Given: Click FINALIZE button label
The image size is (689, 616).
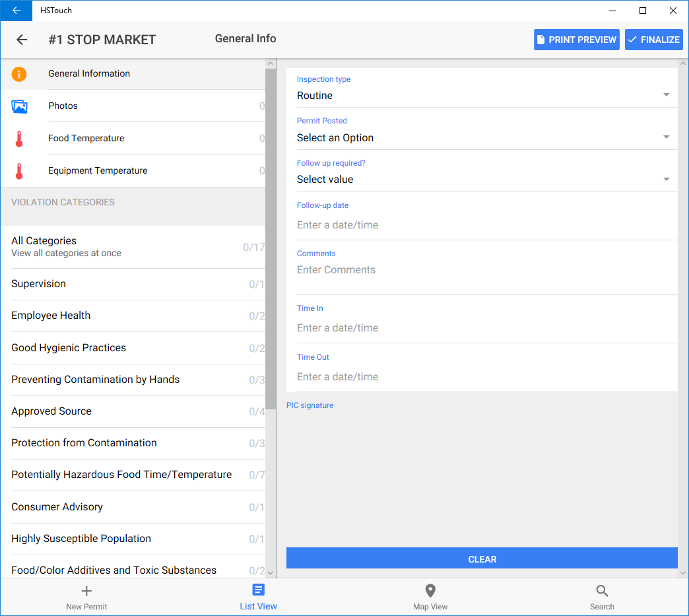Looking at the screenshot, I should click(660, 40).
